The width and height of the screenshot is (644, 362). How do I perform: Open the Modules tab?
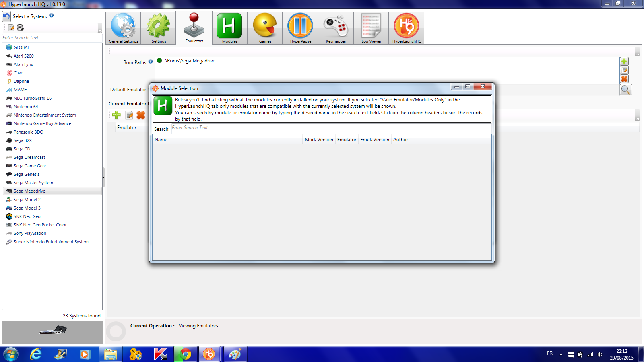(229, 28)
